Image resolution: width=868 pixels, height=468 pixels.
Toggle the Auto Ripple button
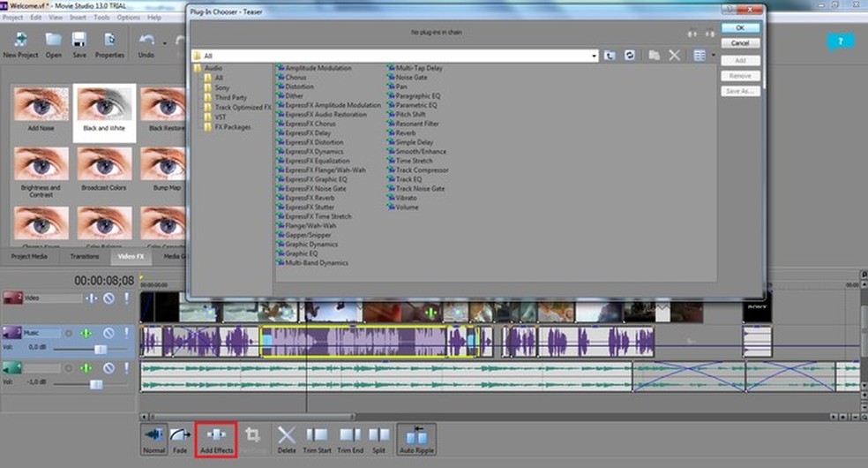pyautogui.click(x=417, y=440)
